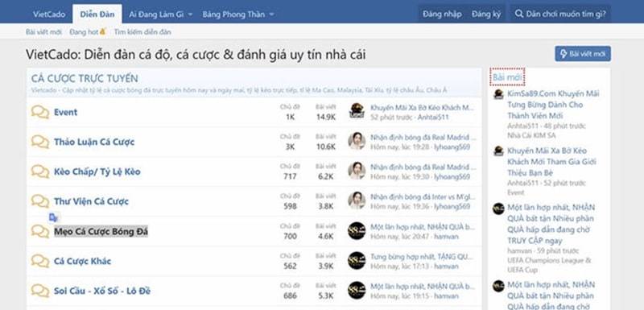Click topic count 598 in Thư Viện row

click(290, 206)
